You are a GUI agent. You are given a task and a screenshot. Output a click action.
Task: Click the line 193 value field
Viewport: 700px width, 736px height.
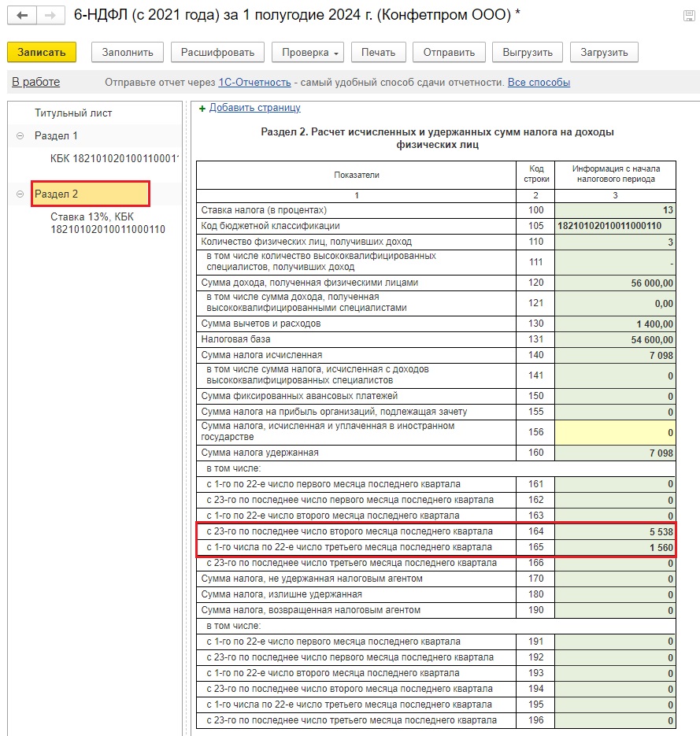(x=615, y=673)
